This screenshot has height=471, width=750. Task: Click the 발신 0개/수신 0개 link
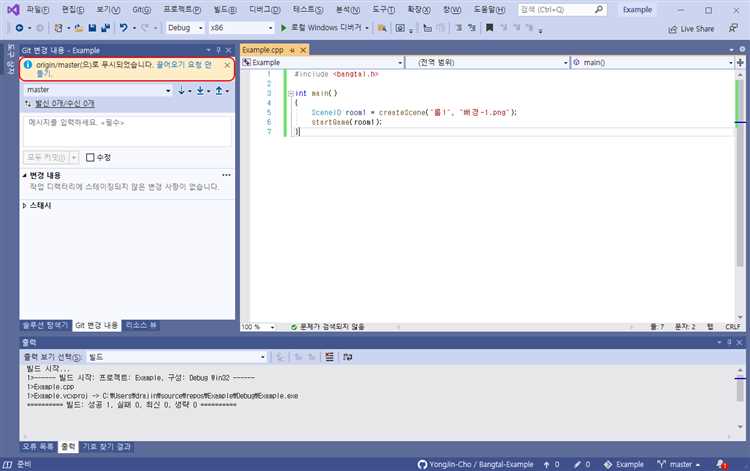[x=65, y=104]
